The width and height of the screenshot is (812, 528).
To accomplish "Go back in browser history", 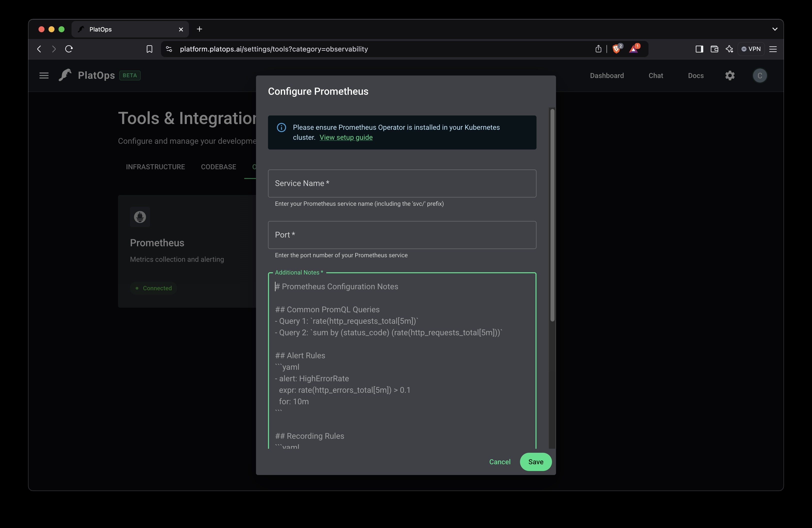I will pyautogui.click(x=39, y=49).
